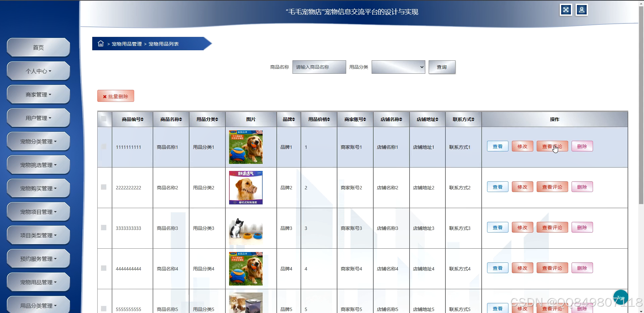
Task: Expand the 宠物项目管理 sidebar menu
Action: [x=38, y=212]
